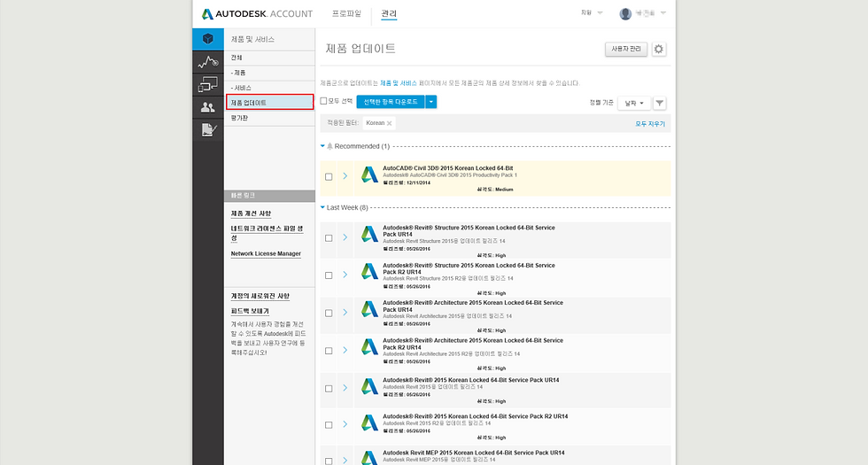Open the contracts document icon in sidebar
Viewport: 868px width, 465px height.
tap(208, 130)
